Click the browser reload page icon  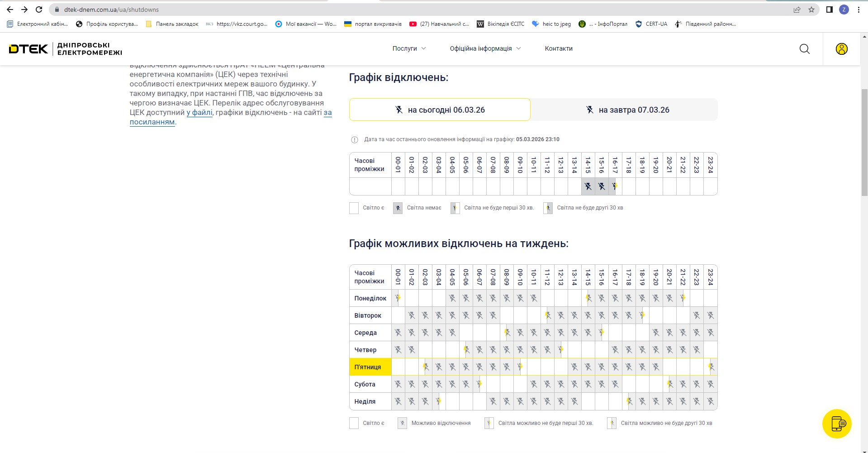tap(39, 10)
